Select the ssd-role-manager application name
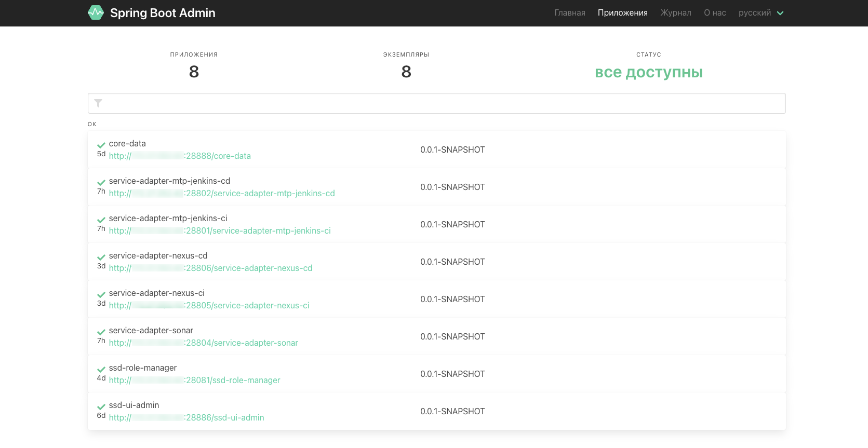Screen dimensions: 868x448 point(143,368)
